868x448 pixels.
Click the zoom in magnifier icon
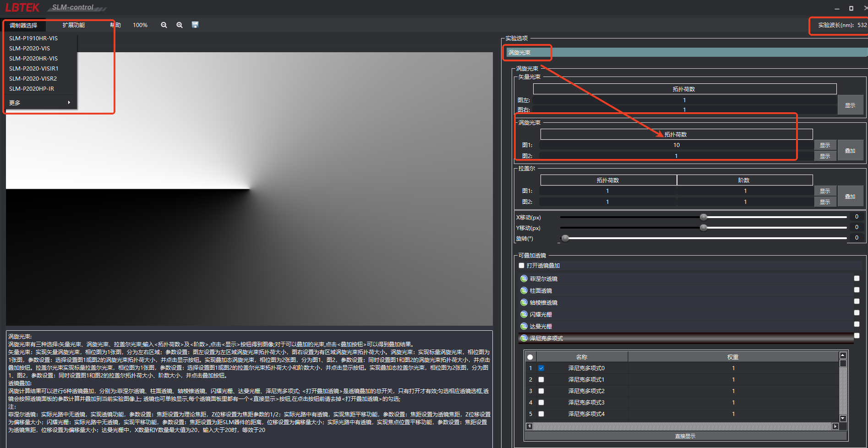click(x=180, y=25)
